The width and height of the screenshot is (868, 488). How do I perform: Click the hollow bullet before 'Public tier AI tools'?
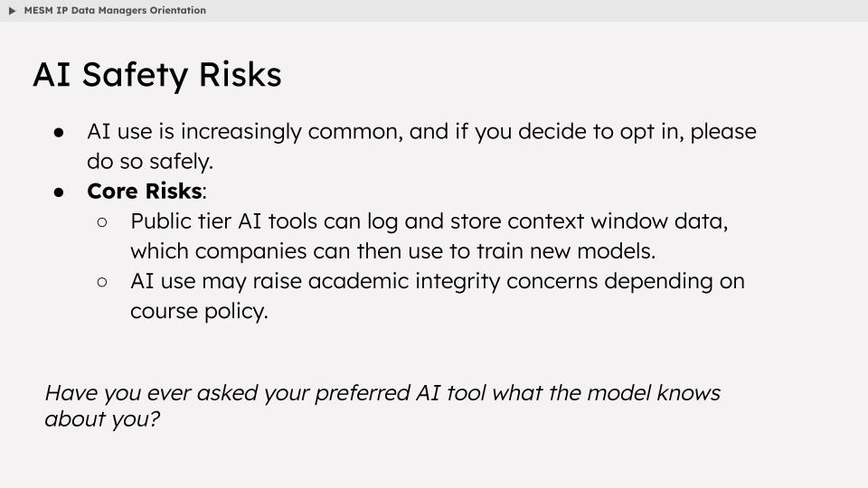point(102,222)
